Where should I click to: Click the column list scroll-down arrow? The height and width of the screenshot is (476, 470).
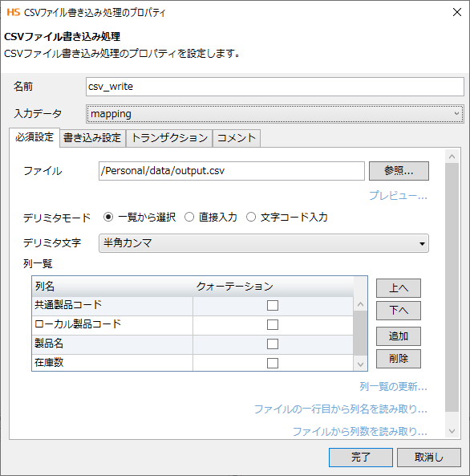click(x=360, y=364)
